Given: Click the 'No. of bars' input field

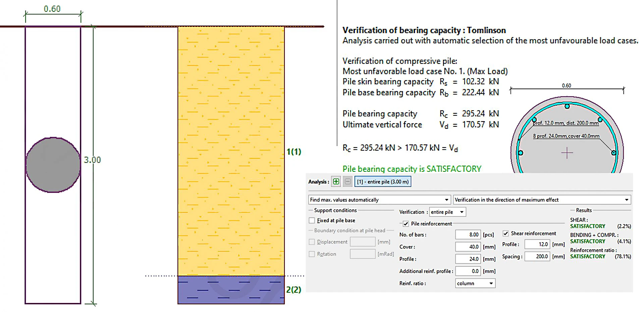Looking at the screenshot, I should (x=468, y=235).
